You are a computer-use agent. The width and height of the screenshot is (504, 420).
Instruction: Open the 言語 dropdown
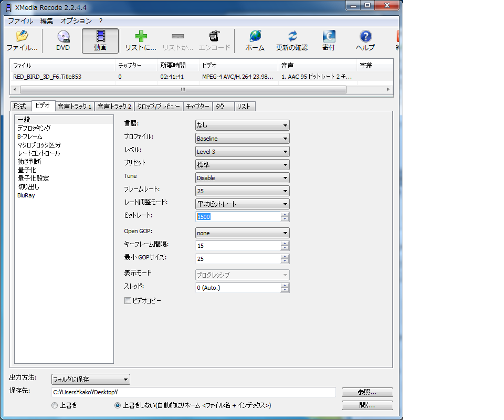[x=243, y=125]
